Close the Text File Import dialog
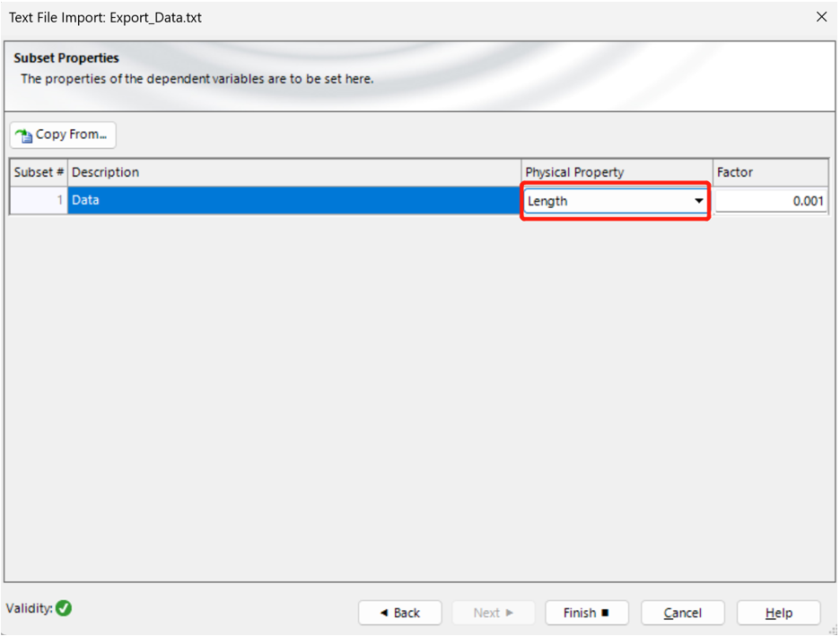The height and width of the screenshot is (636, 840). click(821, 17)
